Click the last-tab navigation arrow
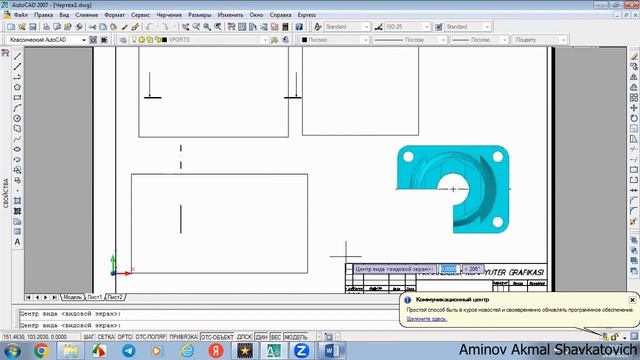640x360 pixels. (54, 297)
